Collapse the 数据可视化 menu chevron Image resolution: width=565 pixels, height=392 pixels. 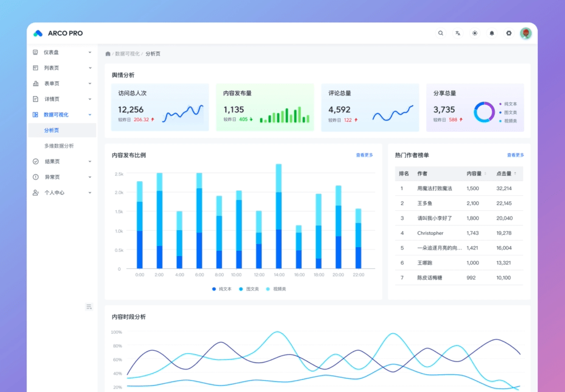click(89, 115)
